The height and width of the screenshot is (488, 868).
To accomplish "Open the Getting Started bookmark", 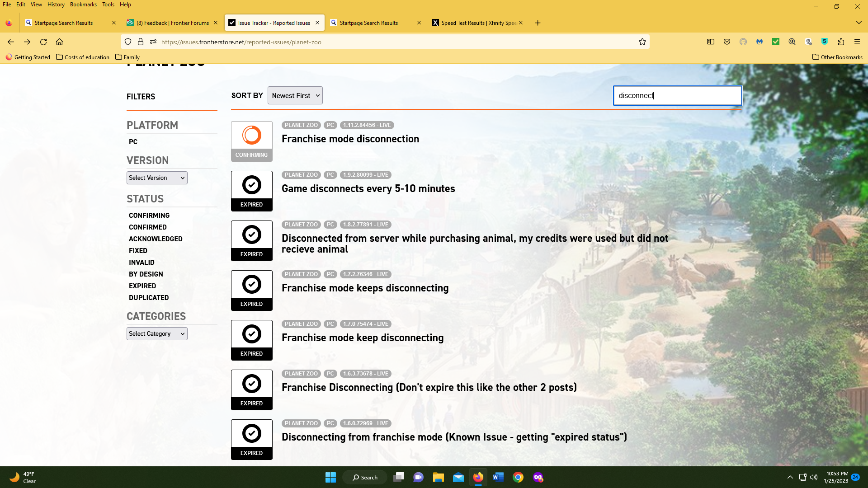I will pyautogui.click(x=28, y=57).
